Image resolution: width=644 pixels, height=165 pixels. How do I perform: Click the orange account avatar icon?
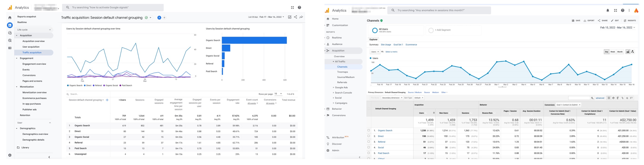click(637, 10)
